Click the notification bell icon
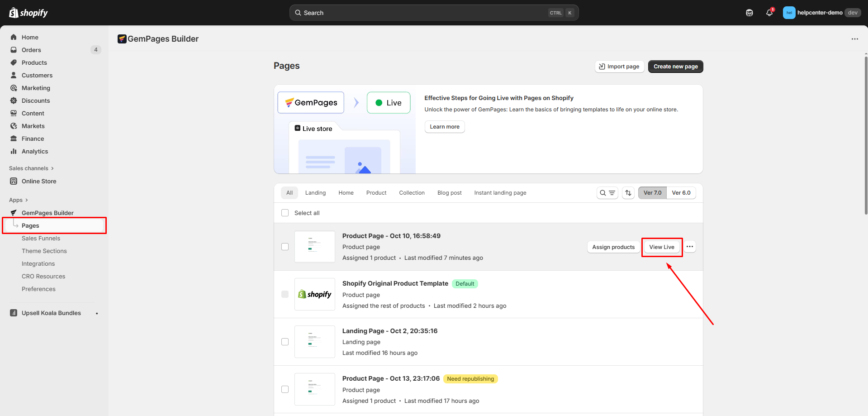 pos(769,13)
